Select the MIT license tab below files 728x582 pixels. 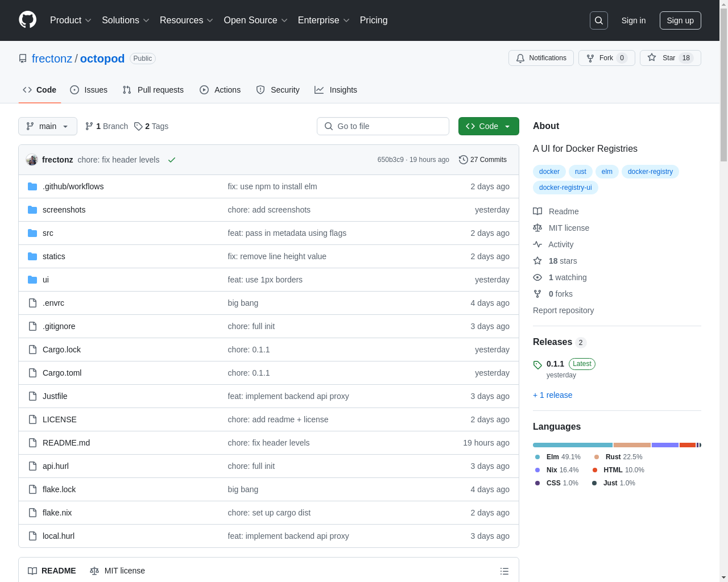point(117,571)
